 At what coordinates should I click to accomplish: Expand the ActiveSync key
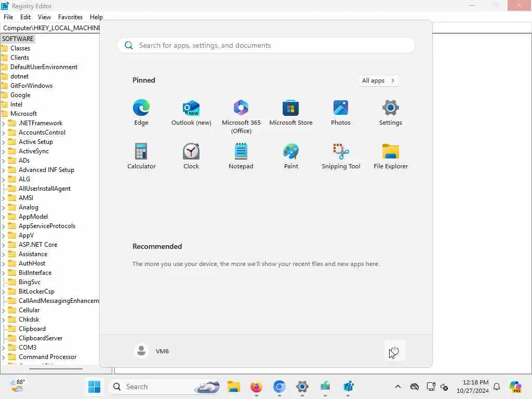(4, 151)
